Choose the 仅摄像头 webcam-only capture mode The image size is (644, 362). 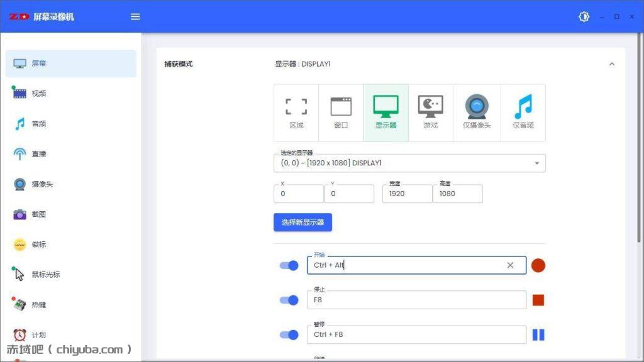477,112
